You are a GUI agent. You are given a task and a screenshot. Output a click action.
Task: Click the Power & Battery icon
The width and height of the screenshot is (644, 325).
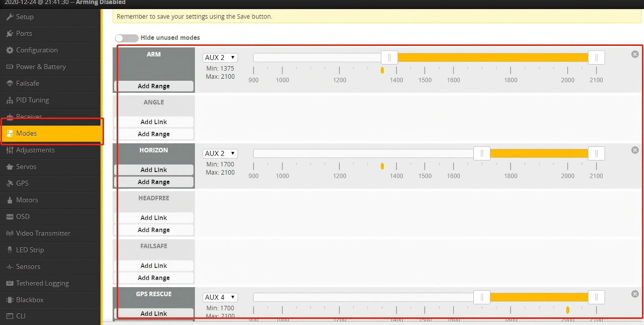tap(10, 67)
